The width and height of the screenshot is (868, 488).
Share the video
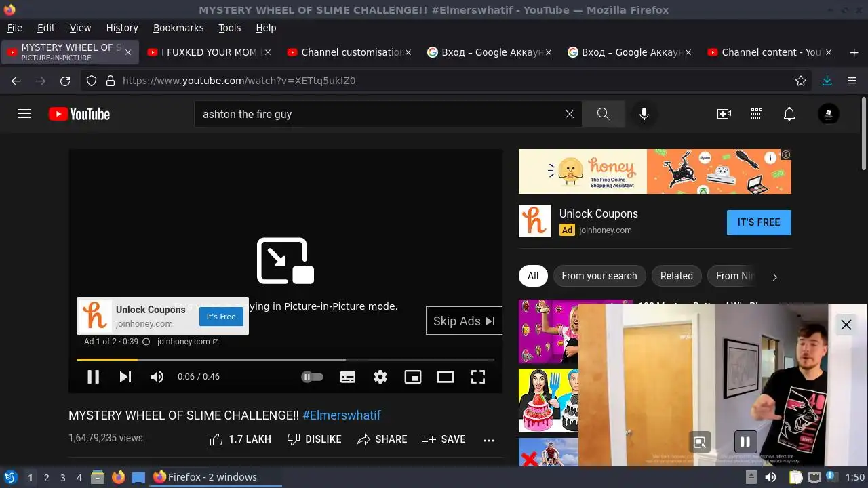[x=382, y=439]
